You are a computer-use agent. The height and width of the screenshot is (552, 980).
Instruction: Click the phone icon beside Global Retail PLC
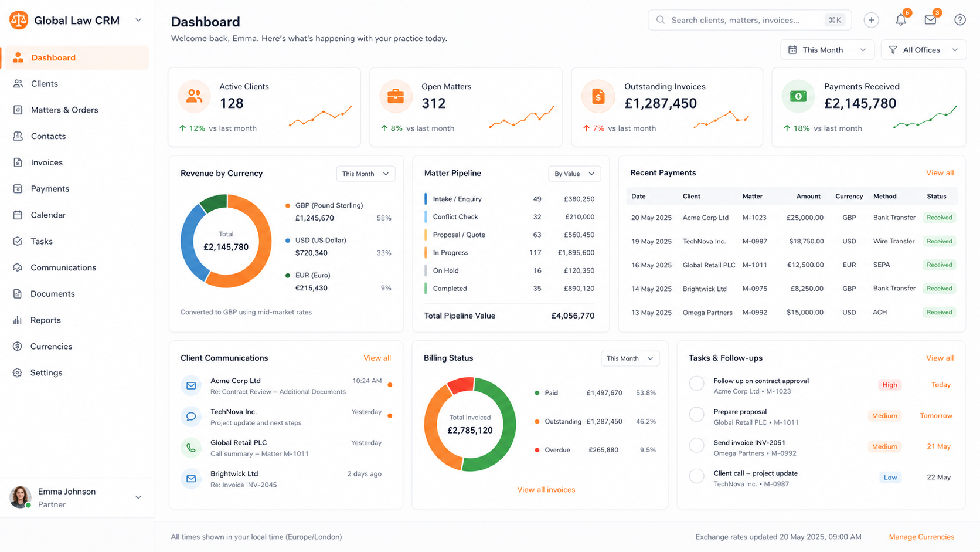click(191, 448)
